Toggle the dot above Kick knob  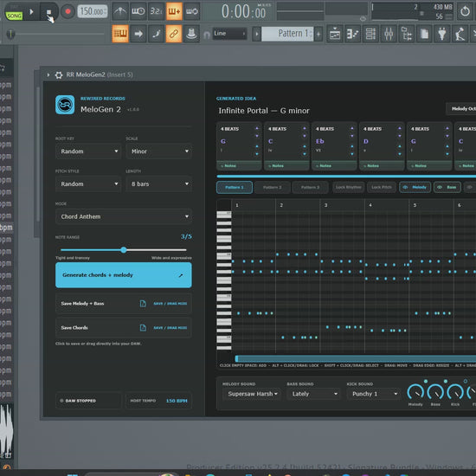point(466,381)
